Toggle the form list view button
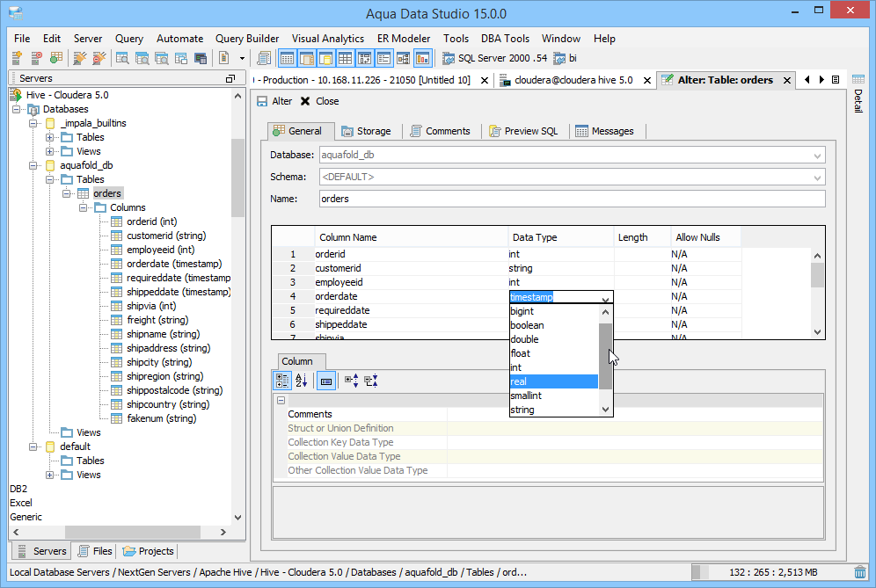The image size is (876, 588). pos(383,58)
